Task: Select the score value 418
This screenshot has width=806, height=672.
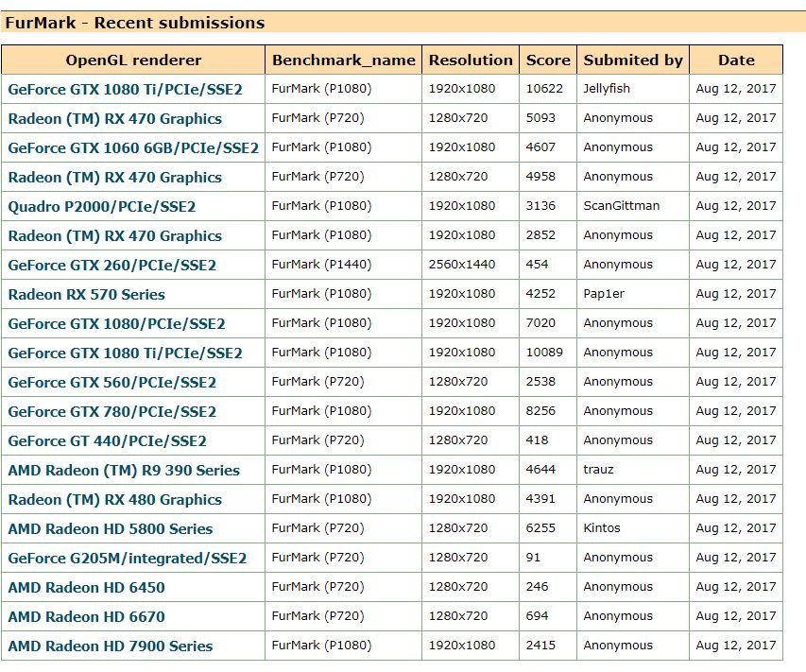Action: tap(537, 440)
